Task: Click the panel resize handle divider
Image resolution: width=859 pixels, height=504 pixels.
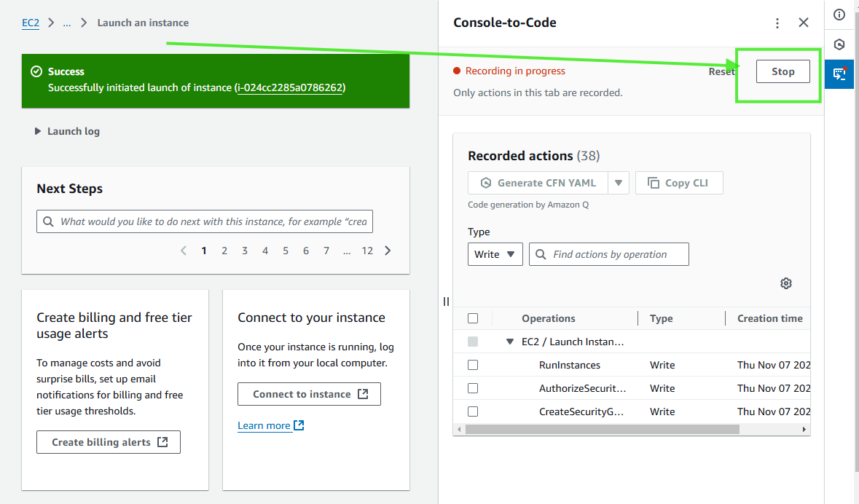Action: [x=446, y=302]
